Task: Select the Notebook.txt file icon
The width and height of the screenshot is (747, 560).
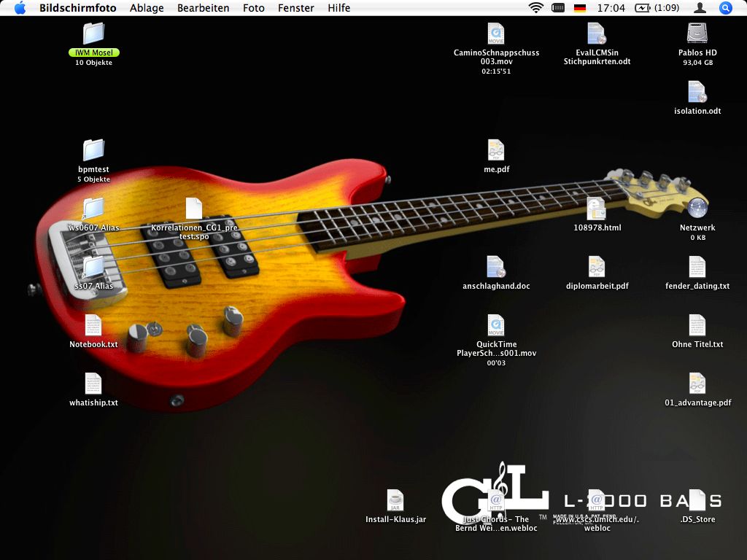Action: [x=93, y=325]
